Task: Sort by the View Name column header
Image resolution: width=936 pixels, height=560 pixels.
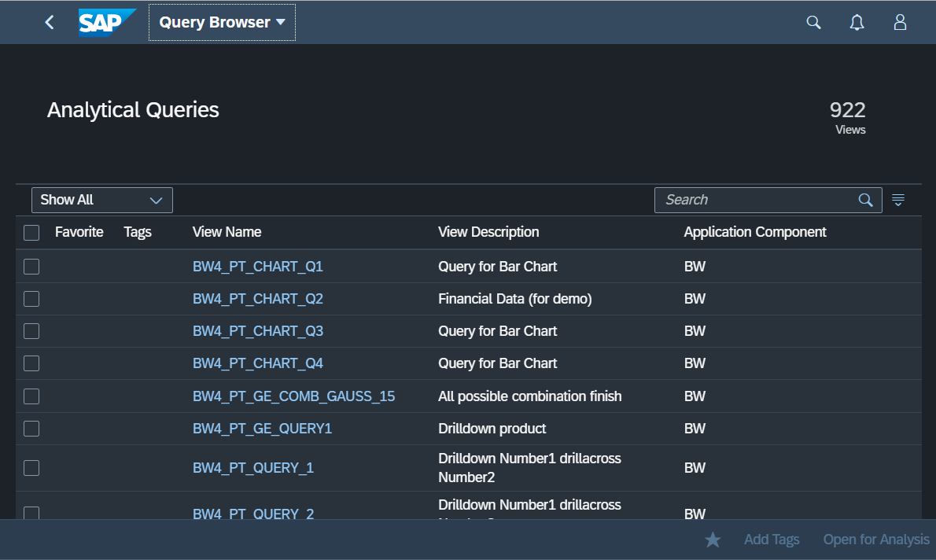Action: tap(227, 232)
